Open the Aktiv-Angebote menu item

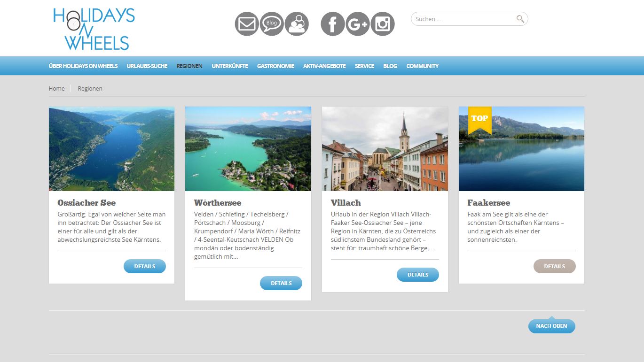(x=324, y=66)
